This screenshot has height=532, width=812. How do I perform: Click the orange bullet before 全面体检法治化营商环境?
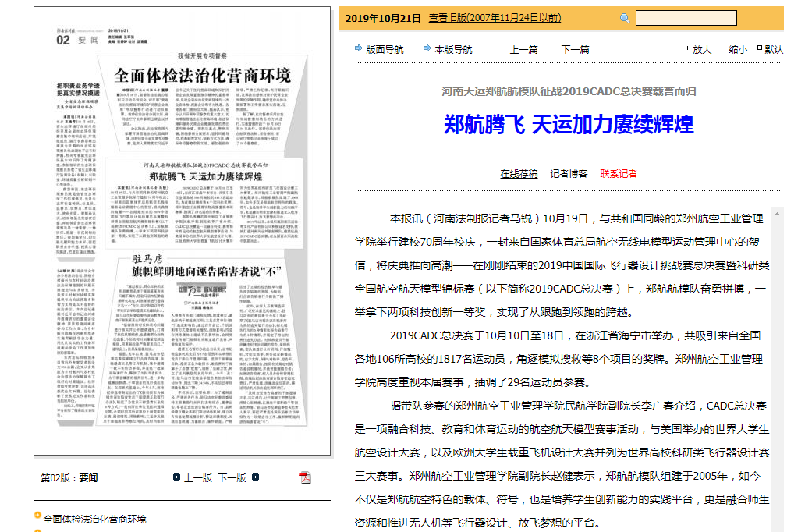click(x=37, y=516)
